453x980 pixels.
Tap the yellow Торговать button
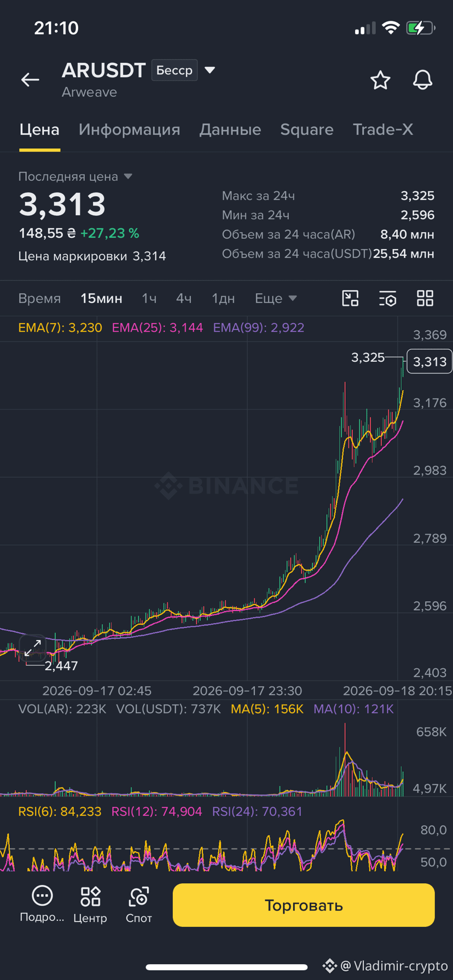[304, 905]
